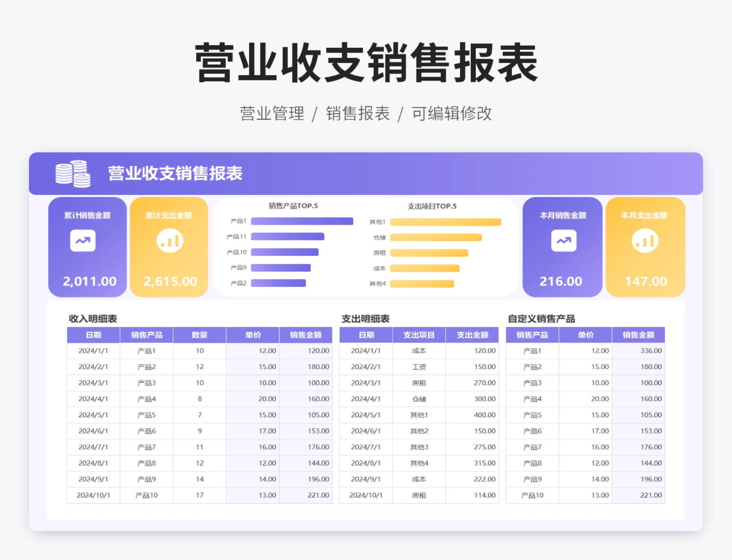Image resolution: width=732 pixels, height=560 pixels.
Task: Sort by the 日期 column header in 收入明细表
Action: coord(93,335)
